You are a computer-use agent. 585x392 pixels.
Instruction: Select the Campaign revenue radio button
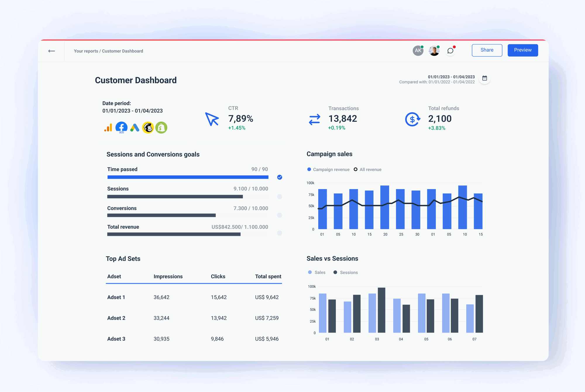click(309, 169)
